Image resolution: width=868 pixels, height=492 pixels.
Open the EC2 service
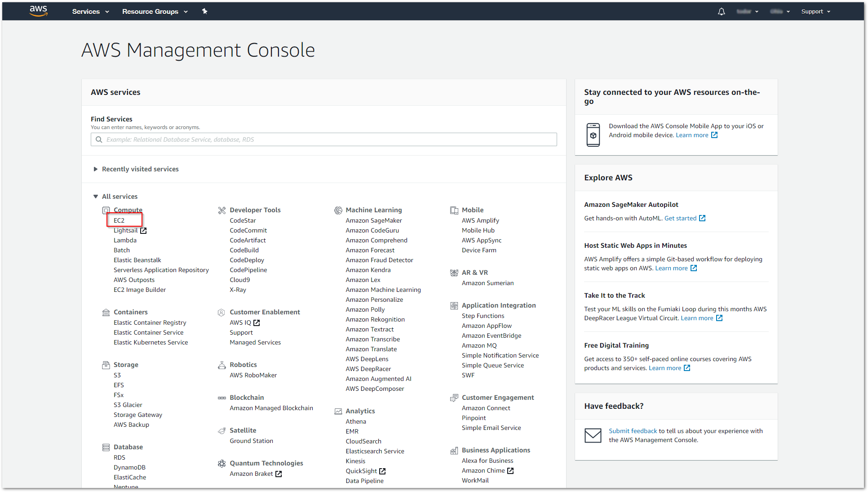pyautogui.click(x=119, y=220)
